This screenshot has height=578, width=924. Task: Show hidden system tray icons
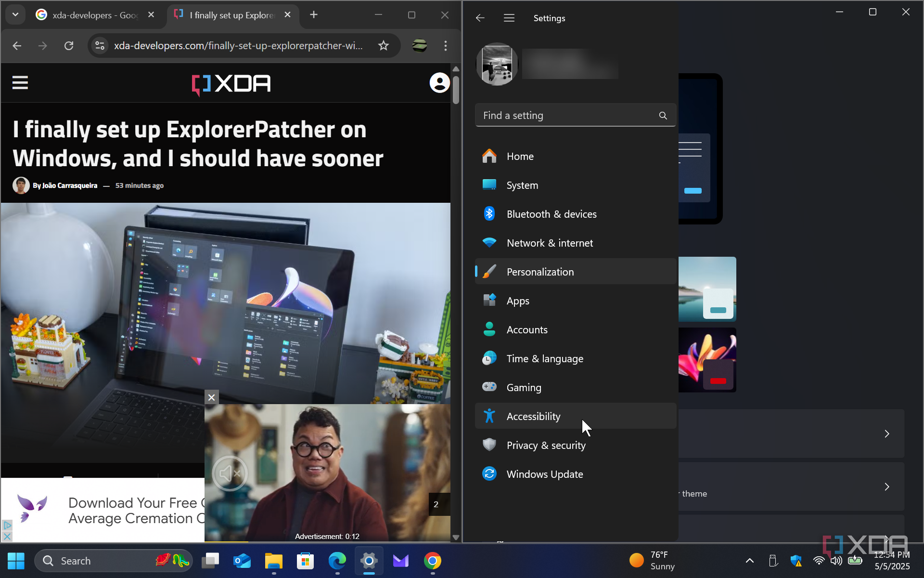[x=750, y=561]
